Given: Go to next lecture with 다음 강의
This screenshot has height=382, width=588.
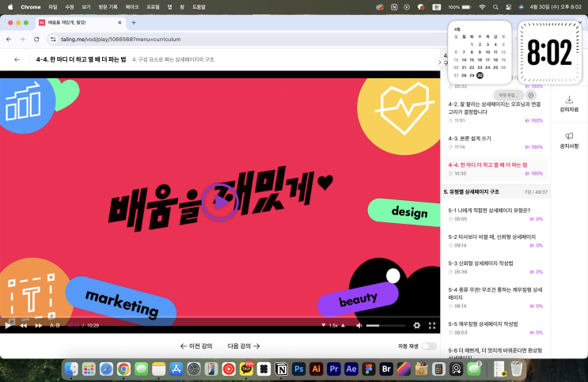Looking at the screenshot, I should (244, 346).
